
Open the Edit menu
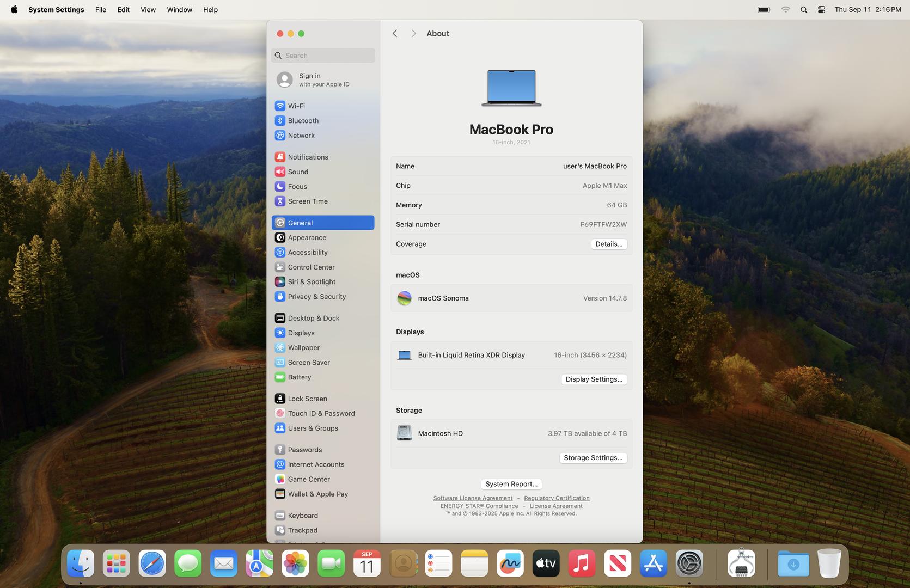pyautogui.click(x=124, y=9)
